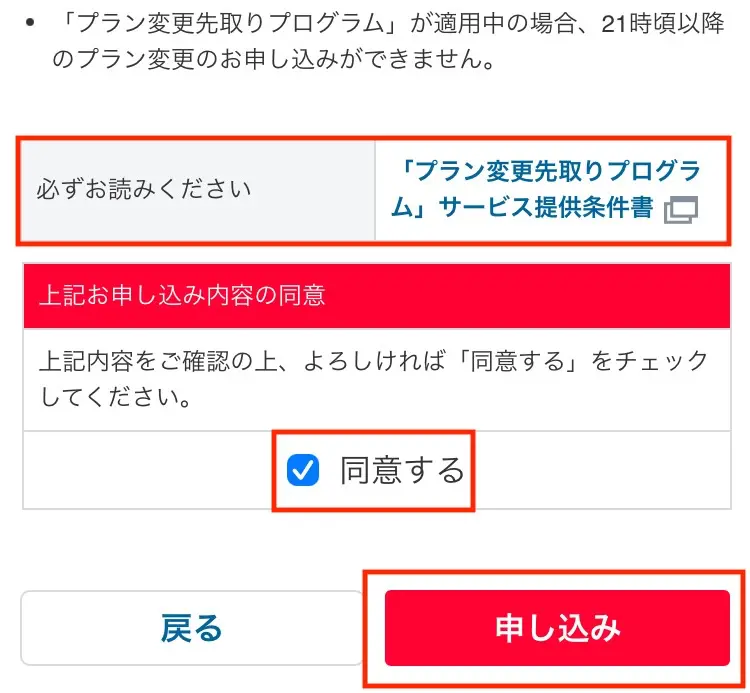This screenshot has height=693, width=750.
Task: Tick the blue 同意する checkbox
Action: point(303,470)
